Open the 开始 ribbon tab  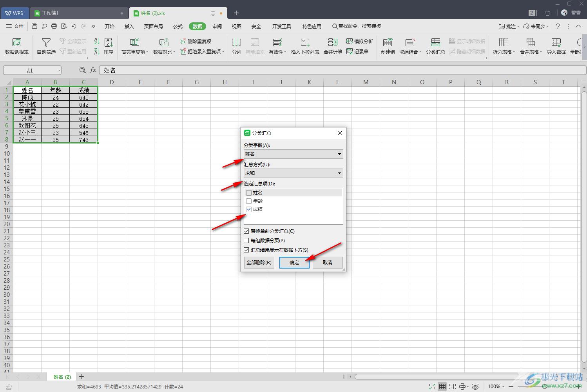coord(110,26)
